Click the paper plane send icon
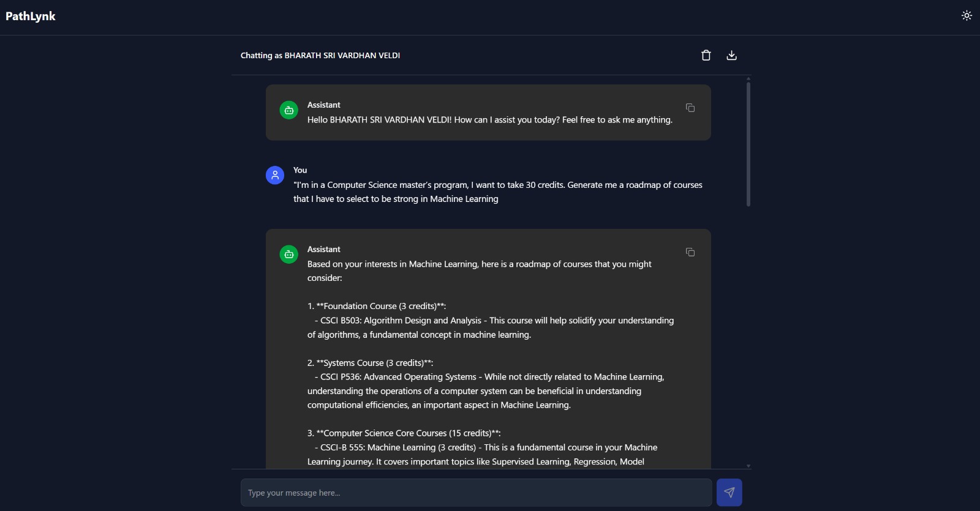 [731, 492]
